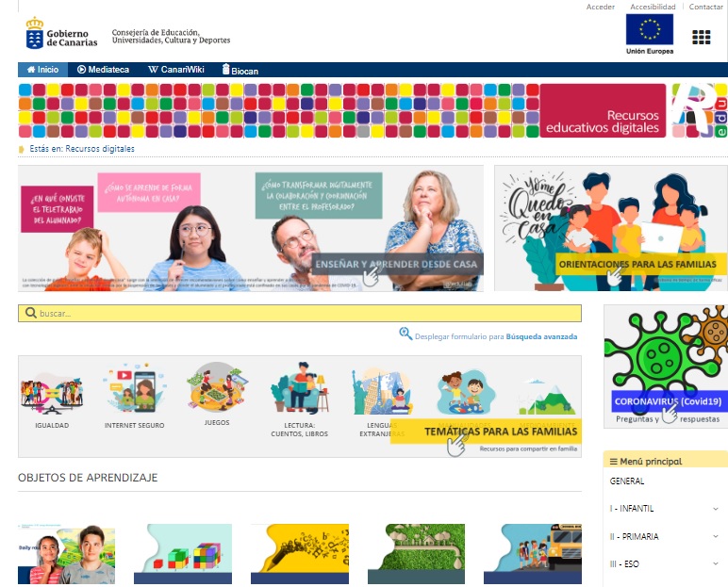This screenshot has width=728, height=587.
Task: Click the advanced search magnifier icon
Action: pos(405,334)
